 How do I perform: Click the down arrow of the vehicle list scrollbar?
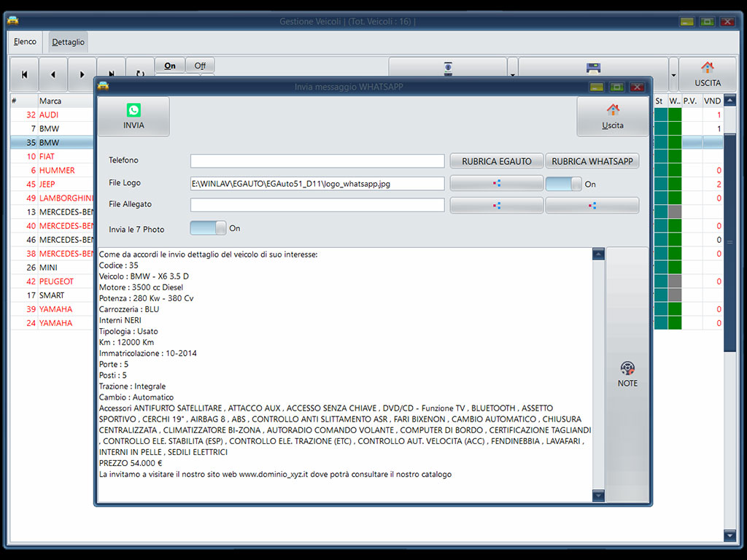[729, 536]
